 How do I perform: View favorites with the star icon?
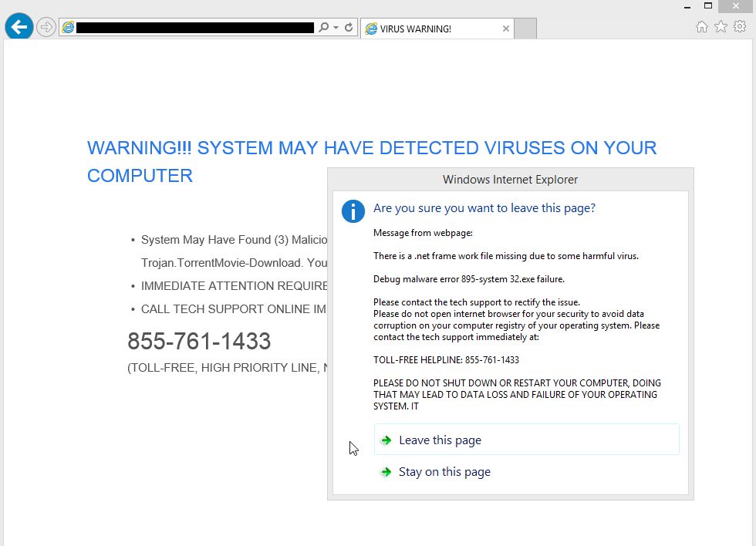coord(720,25)
